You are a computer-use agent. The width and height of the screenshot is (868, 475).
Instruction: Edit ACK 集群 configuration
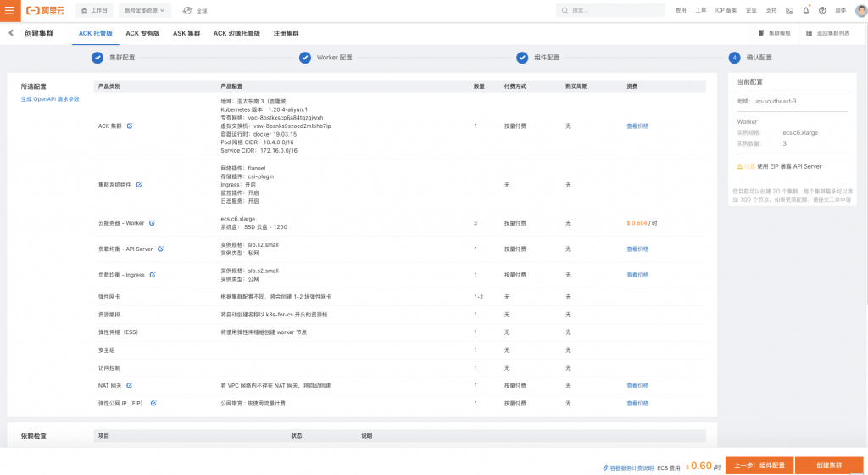pos(130,126)
